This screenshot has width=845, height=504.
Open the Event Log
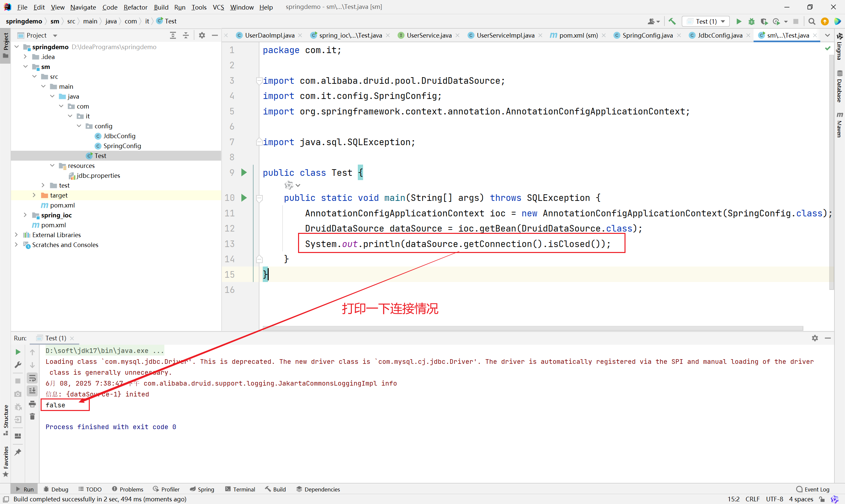(813, 489)
